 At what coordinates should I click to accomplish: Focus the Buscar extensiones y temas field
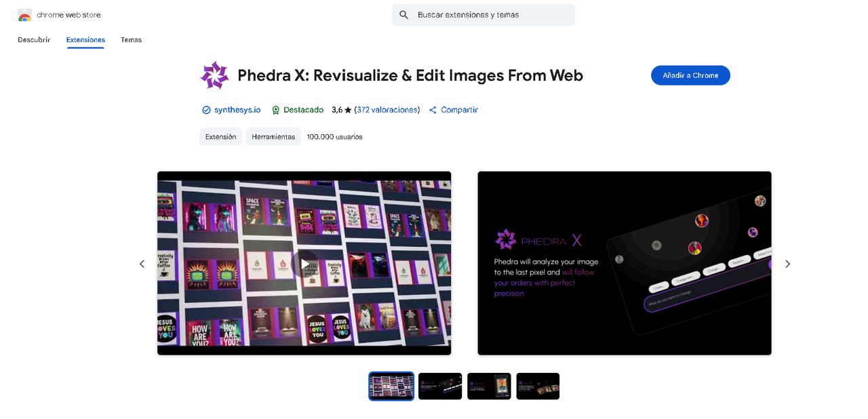484,15
